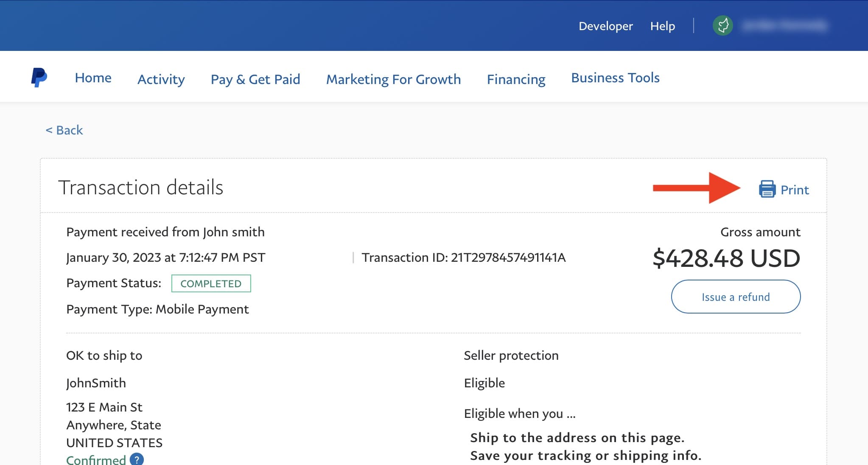Open the Business Tools section
The height and width of the screenshot is (465, 868).
pos(616,78)
